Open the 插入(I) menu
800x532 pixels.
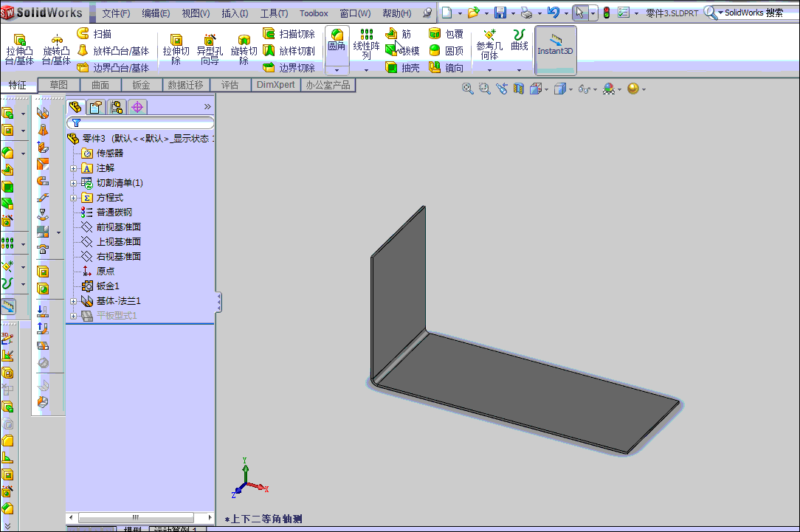(x=235, y=13)
